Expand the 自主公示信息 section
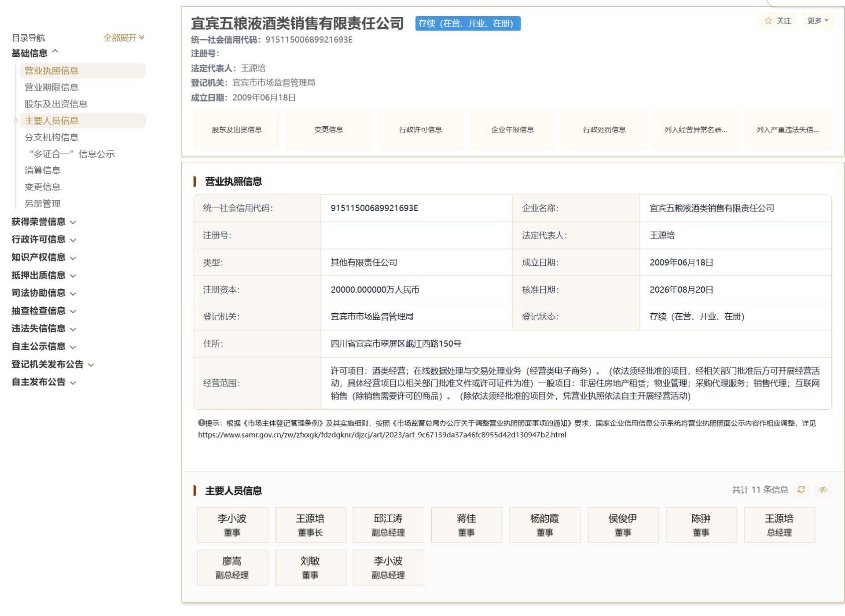845x616 pixels. [x=44, y=347]
